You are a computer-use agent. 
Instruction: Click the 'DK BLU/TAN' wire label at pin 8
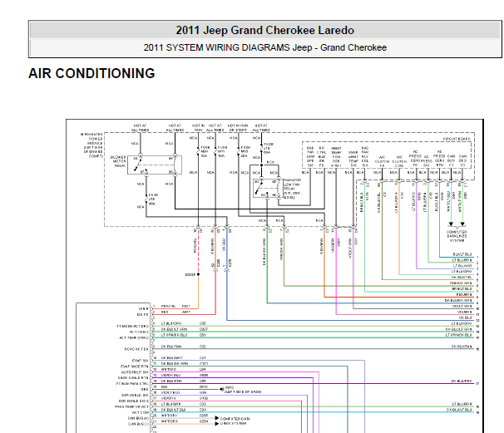coord(171,347)
